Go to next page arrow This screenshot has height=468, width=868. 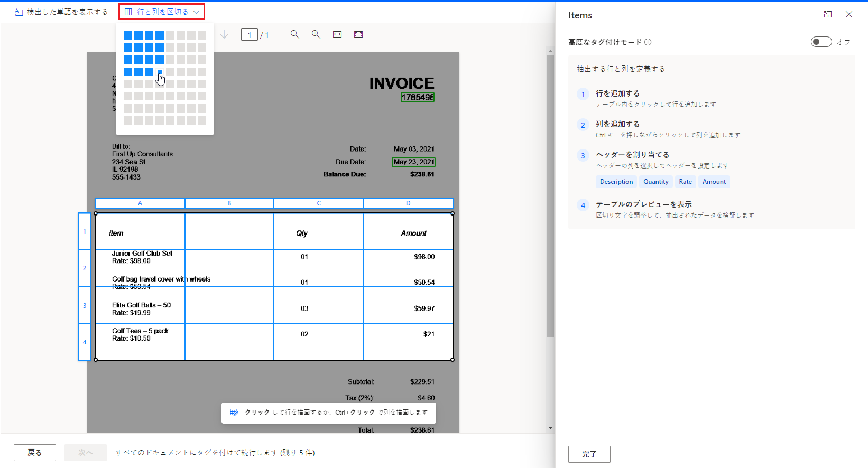click(x=224, y=34)
